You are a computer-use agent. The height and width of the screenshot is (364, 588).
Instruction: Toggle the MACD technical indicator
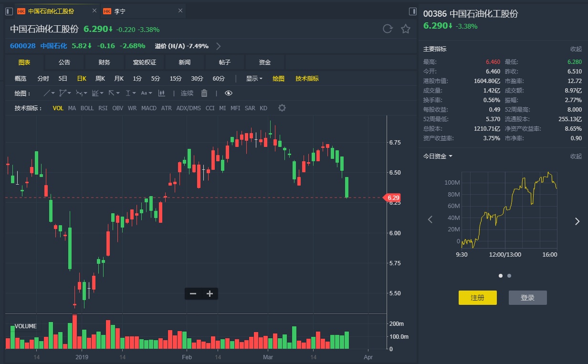(x=149, y=108)
